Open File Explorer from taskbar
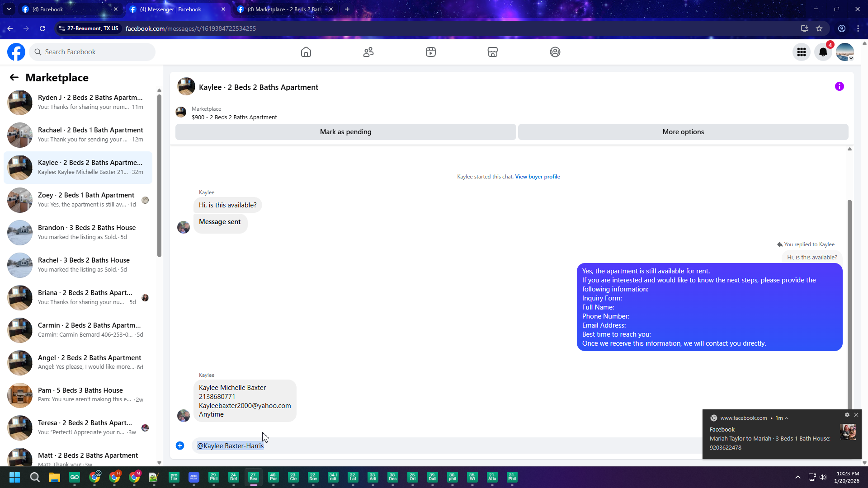868x488 pixels. [x=55, y=477]
